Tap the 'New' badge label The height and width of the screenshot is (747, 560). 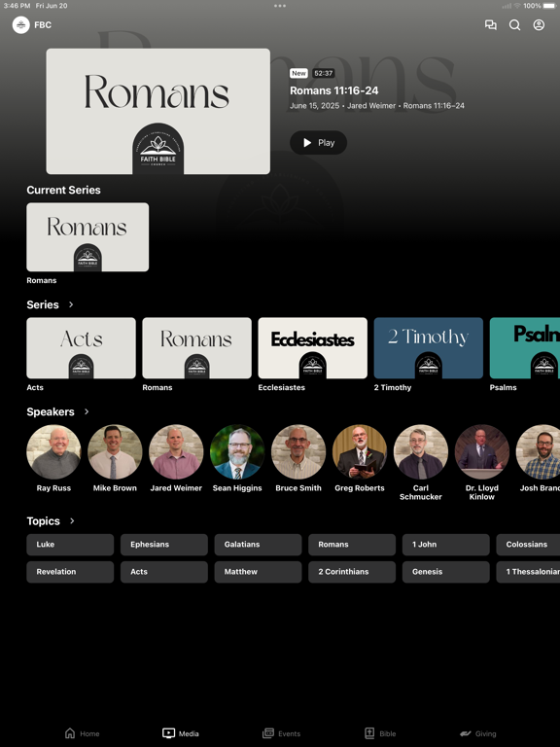(298, 73)
